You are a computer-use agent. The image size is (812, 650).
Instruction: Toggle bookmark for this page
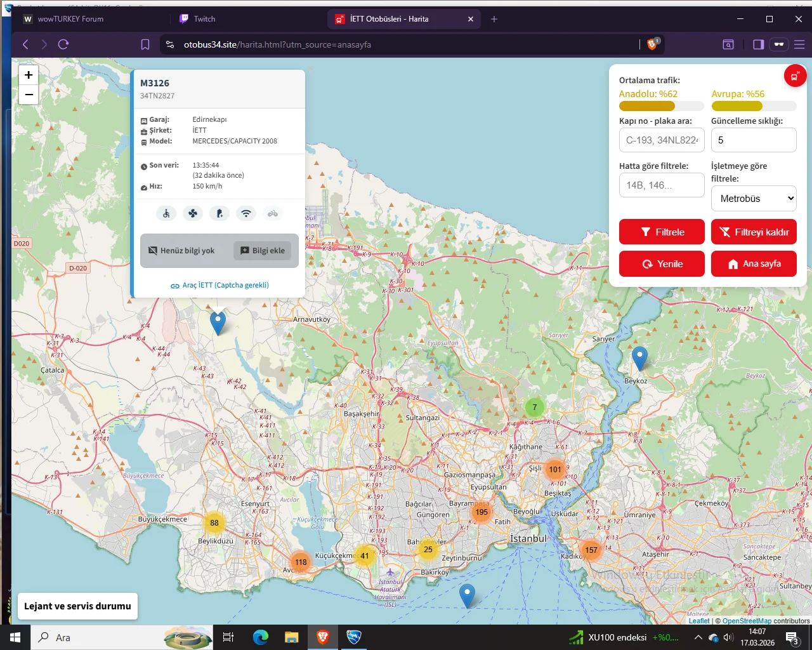point(145,44)
